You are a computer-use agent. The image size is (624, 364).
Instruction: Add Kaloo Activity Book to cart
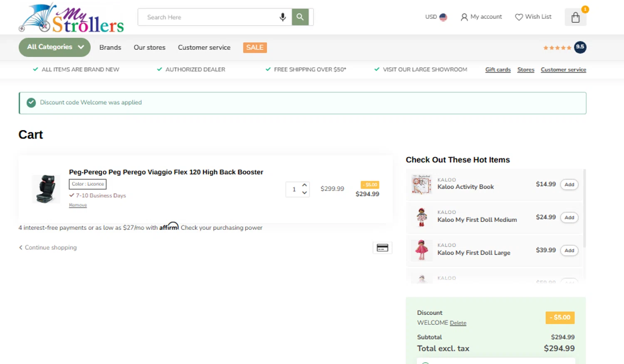coord(569,184)
